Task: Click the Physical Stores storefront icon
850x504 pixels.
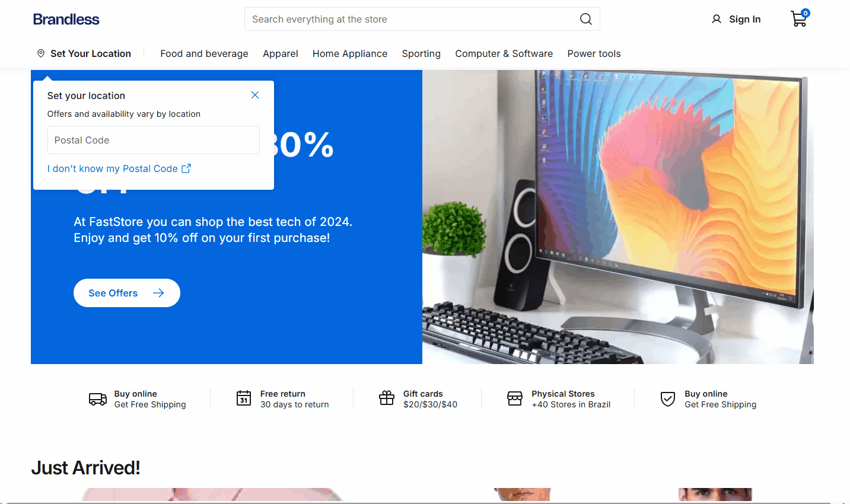Action: 515,398
